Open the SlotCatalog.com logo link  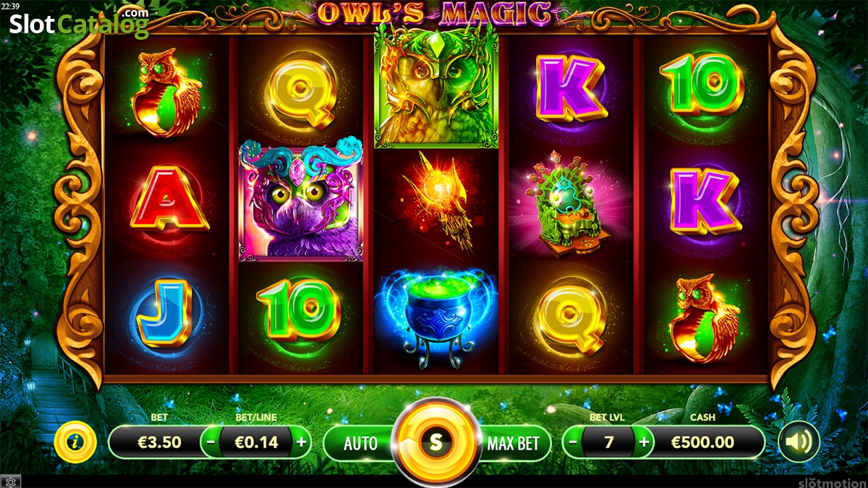point(80,23)
